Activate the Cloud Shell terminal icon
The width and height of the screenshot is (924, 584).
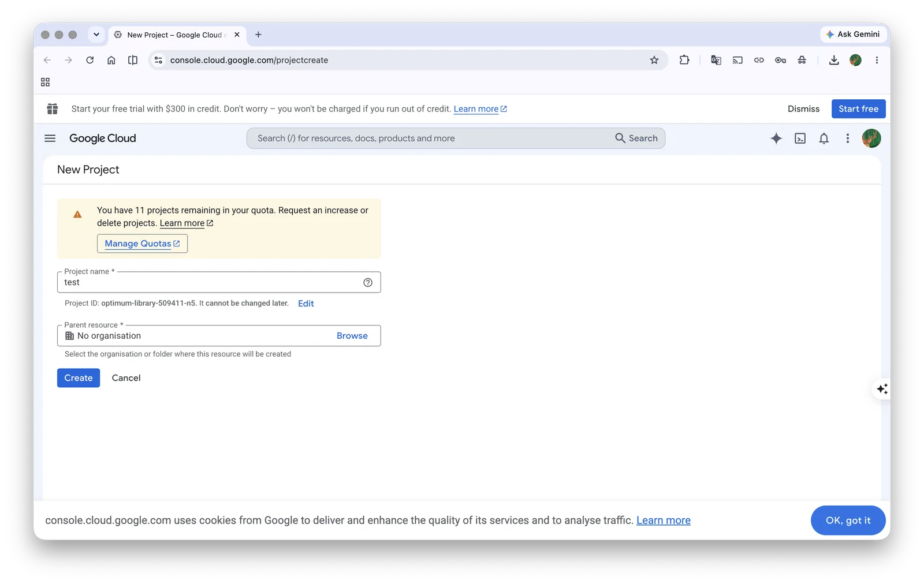coord(800,138)
